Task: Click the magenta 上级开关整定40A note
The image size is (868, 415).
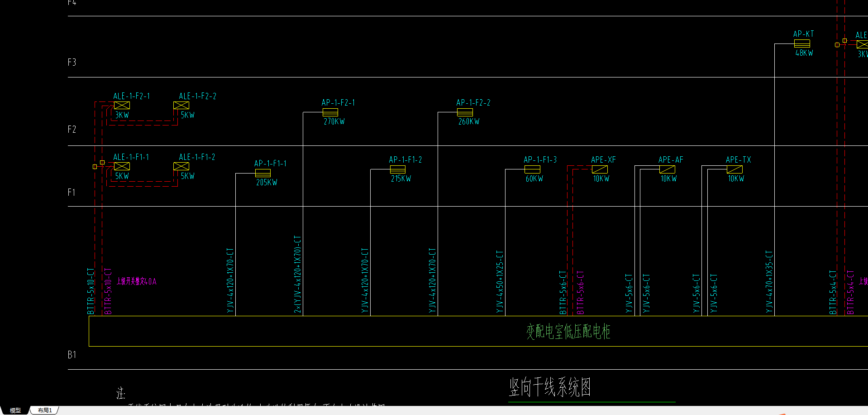Action: tap(137, 281)
